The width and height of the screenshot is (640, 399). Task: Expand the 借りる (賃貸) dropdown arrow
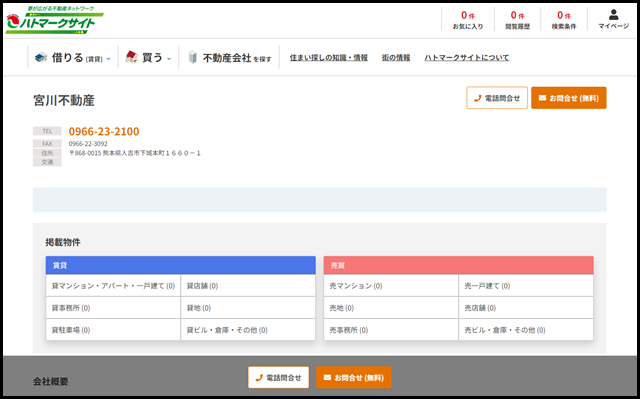point(109,59)
